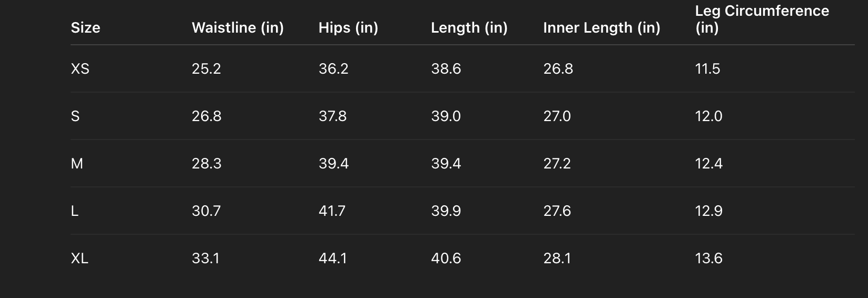868x298 pixels.
Task: Click the Size column header
Action: (x=85, y=28)
